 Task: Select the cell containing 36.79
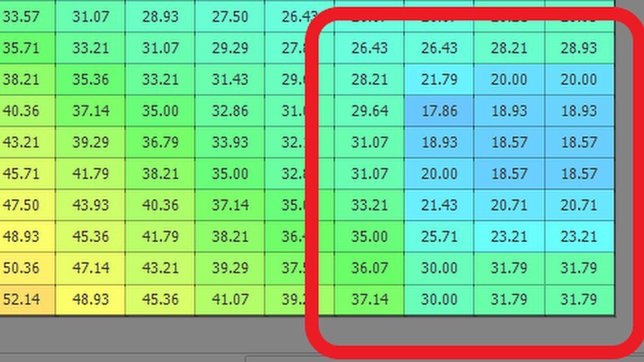click(x=160, y=142)
